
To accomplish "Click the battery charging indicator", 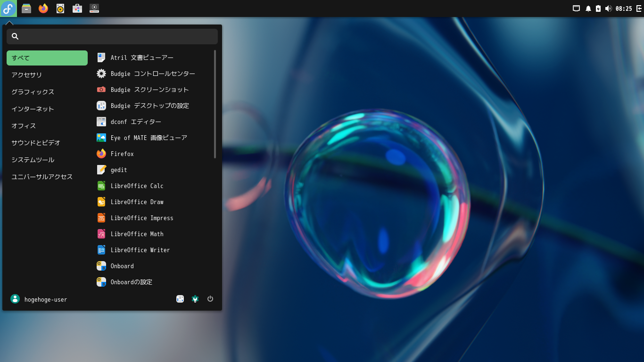I will 598,8.
